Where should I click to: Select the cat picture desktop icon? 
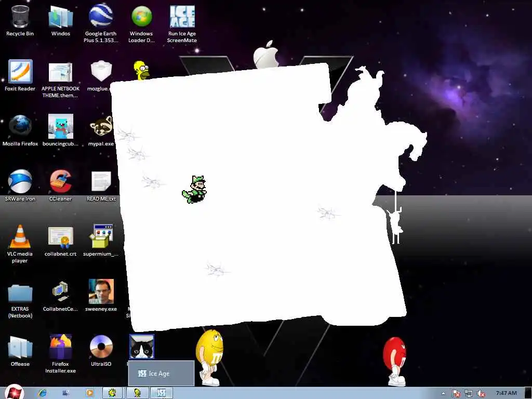click(x=141, y=347)
